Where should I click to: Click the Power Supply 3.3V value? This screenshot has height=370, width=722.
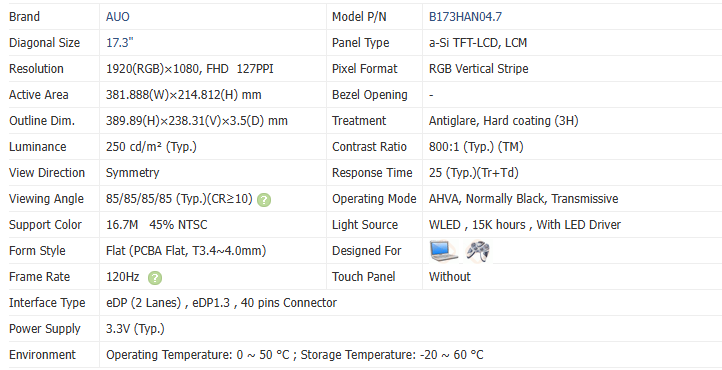[135, 329]
